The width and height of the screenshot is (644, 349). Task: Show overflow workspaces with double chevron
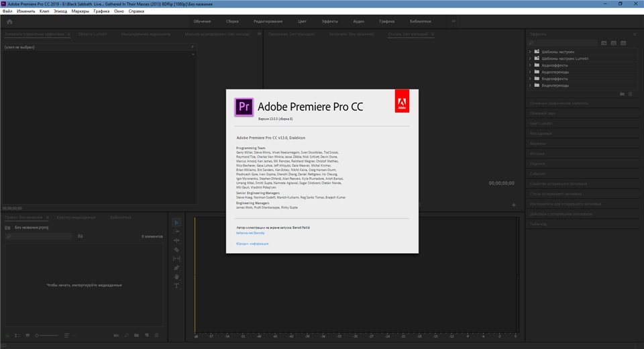tap(453, 21)
